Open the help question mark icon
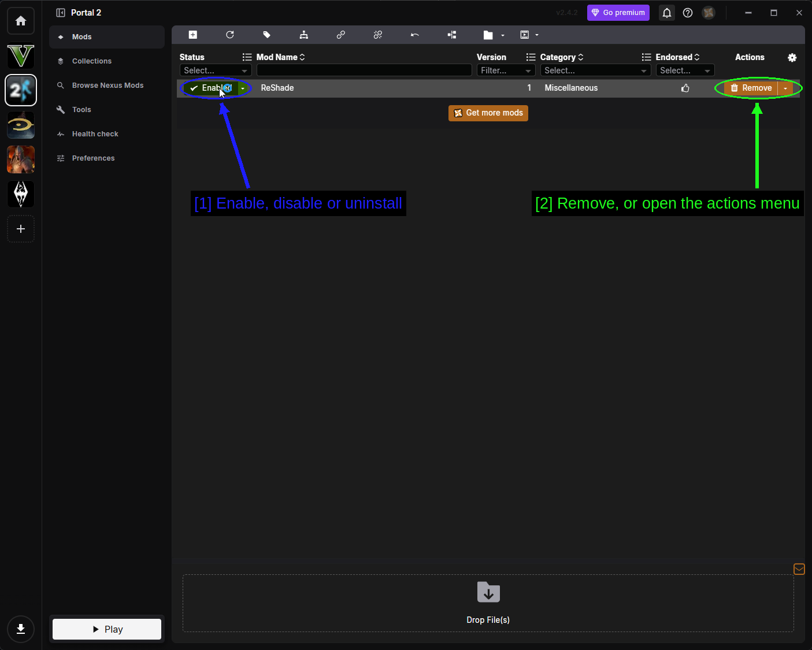Image resolution: width=812 pixels, height=650 pixels. coord(688,13)
